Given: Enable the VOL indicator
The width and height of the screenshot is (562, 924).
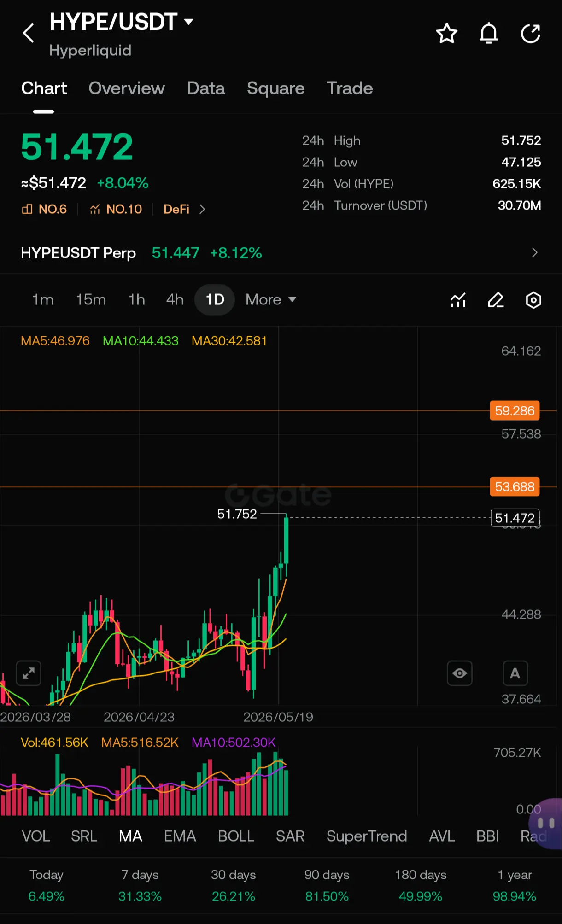Looking at the screenshot, I should tap(36, 836).
